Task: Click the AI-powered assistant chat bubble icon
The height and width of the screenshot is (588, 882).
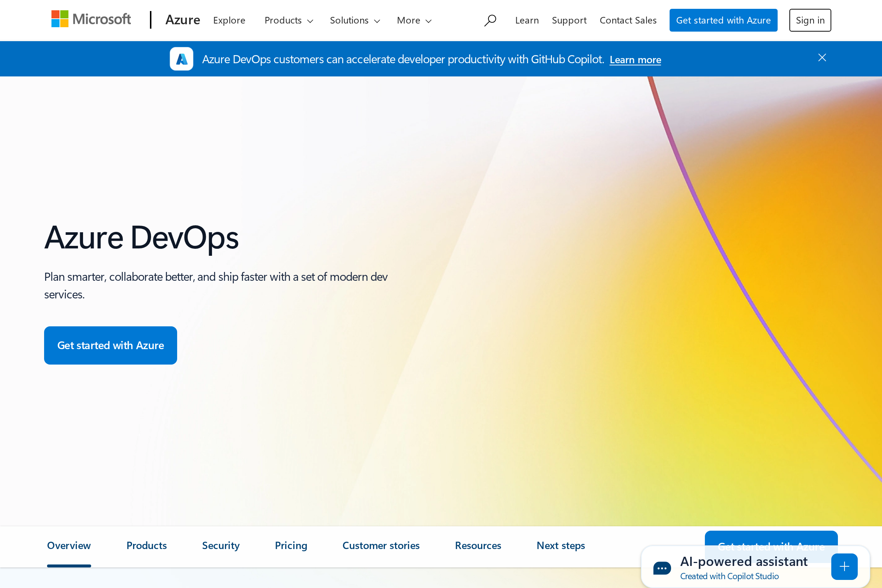Action: click(661, 568)
